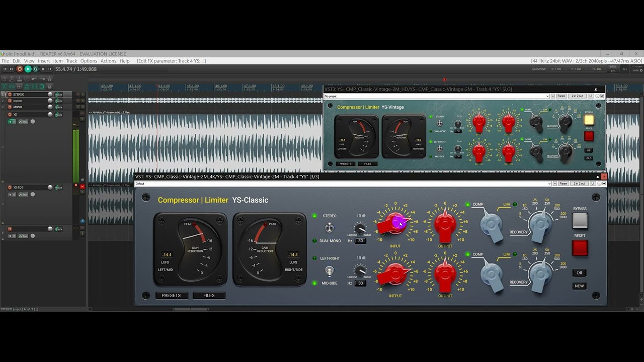Jump to project start with rewind button
Screen dimensions: 644x362
pos(5,69)
